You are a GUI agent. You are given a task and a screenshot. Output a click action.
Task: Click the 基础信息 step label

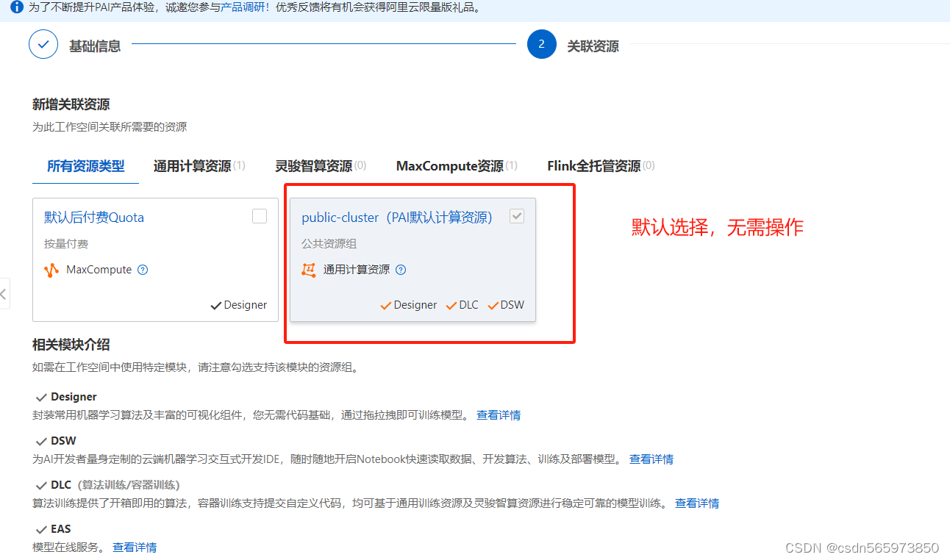pyautogui.click(x=95, y=46)
